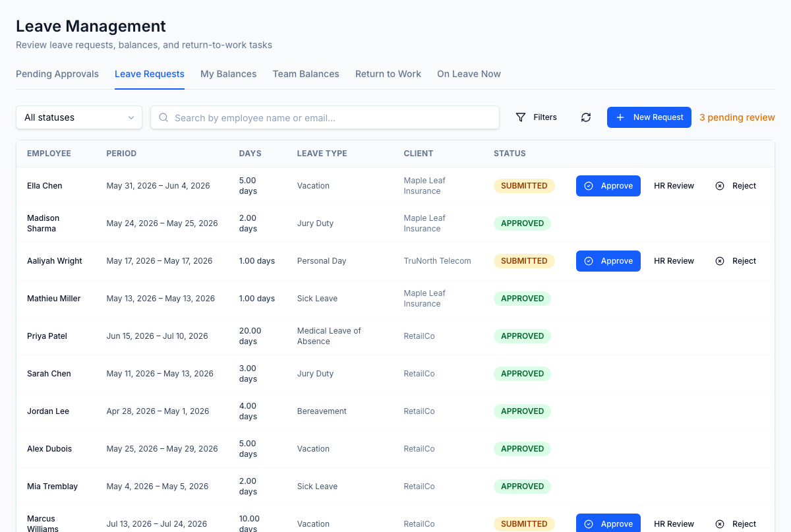Click the APPROVED badge for Madison Sharma
This screenshot has height=532, width=791.
522,223
